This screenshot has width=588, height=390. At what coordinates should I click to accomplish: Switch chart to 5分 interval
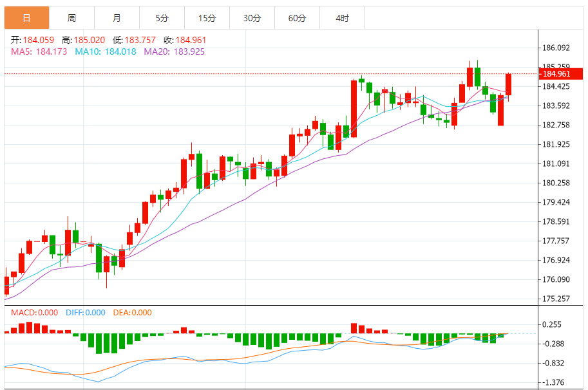[162, 18]
